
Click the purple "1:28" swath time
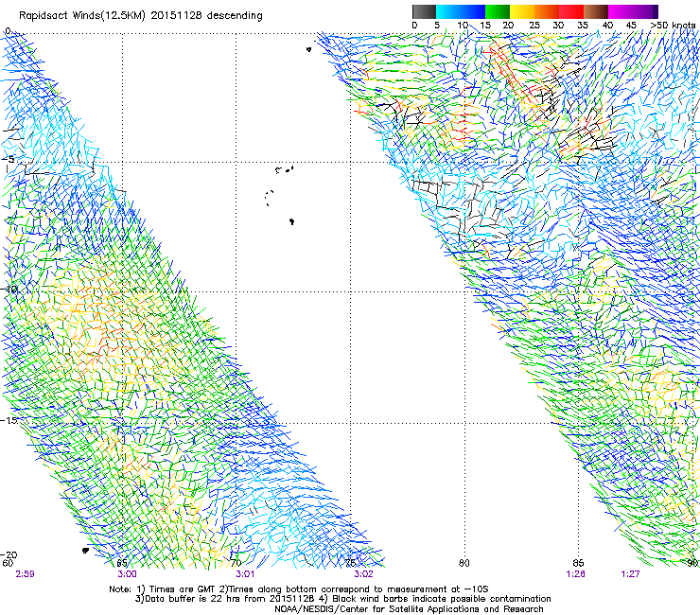(575, 574)
